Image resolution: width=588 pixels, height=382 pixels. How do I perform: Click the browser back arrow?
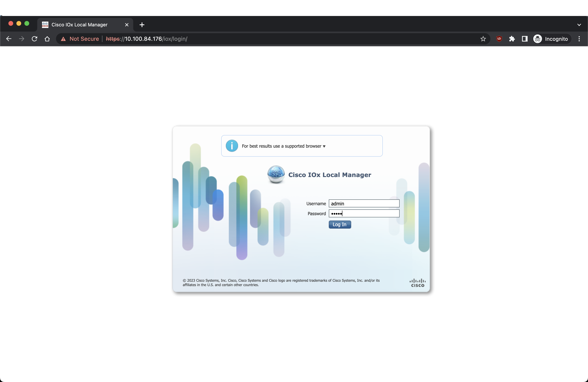click(9, 39)
